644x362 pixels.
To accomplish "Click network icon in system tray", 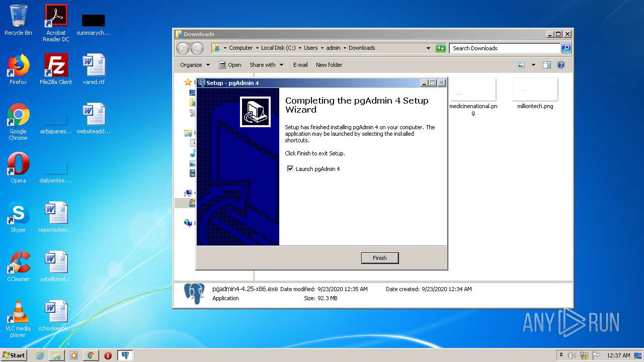I will (x=584, y=355).
